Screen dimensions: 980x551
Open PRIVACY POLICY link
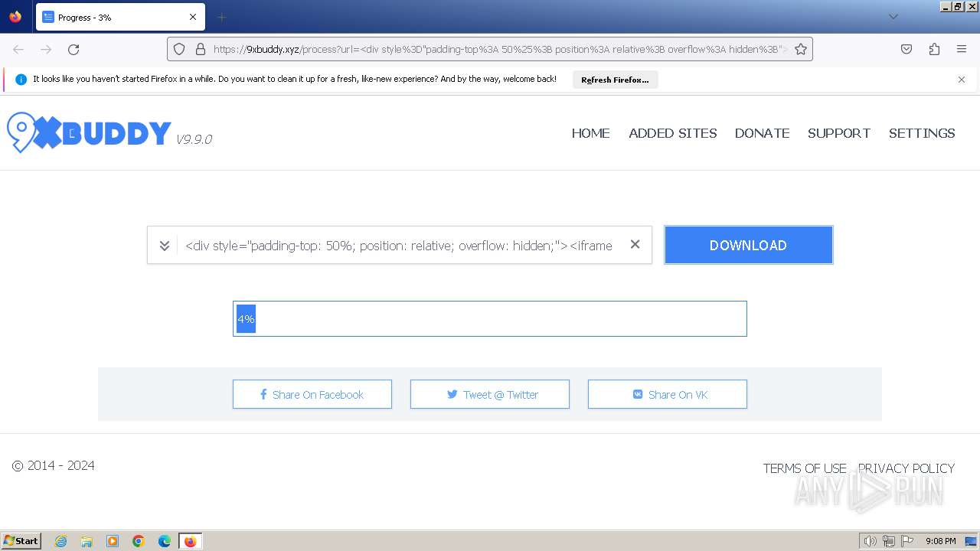(906, 468)
